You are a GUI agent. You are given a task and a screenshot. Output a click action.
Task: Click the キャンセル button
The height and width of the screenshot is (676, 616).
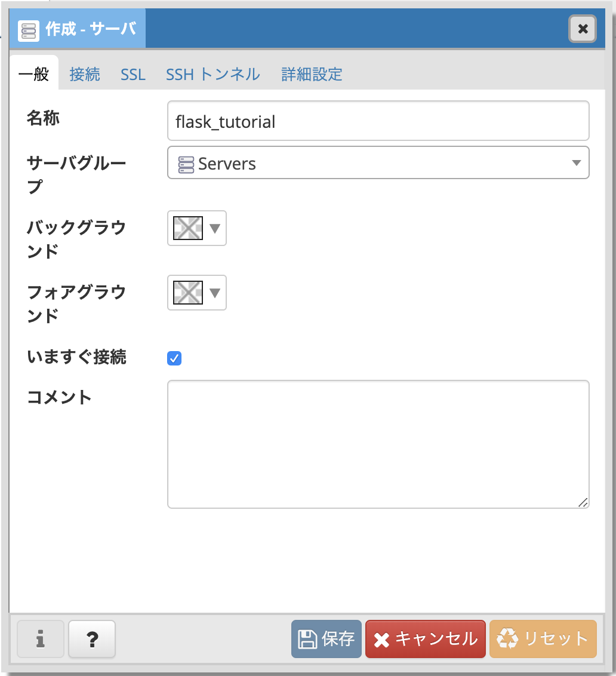(x=425, y=638)
